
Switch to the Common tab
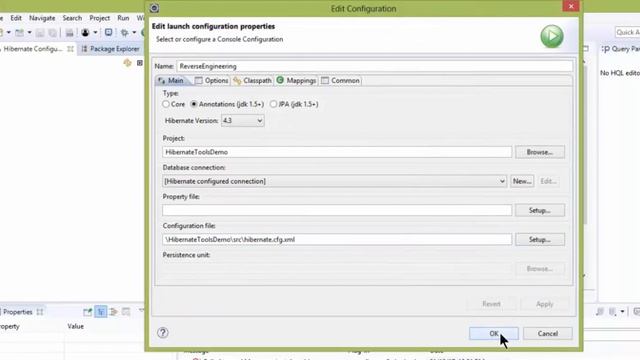click(x=340, y=80)
